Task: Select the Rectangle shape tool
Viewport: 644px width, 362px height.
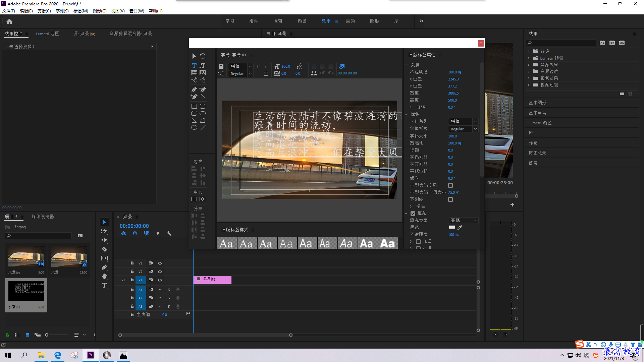Action: (194, 106)
